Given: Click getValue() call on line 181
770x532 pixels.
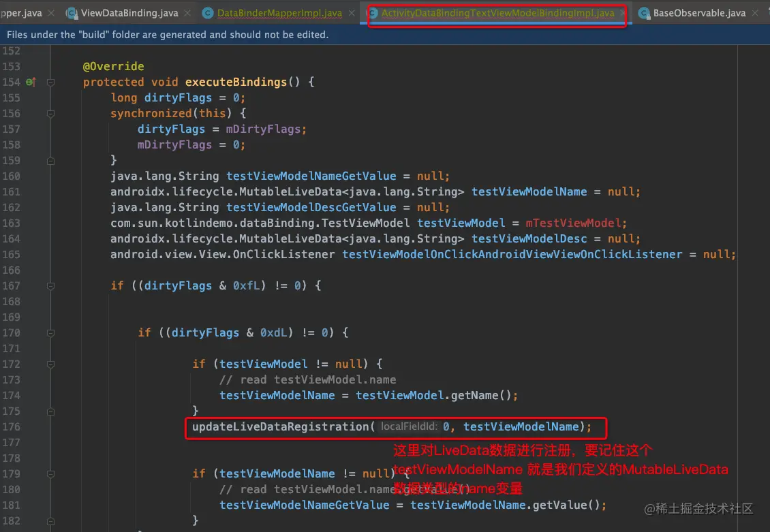Looking at the screenshot, I should coord(566,505).
